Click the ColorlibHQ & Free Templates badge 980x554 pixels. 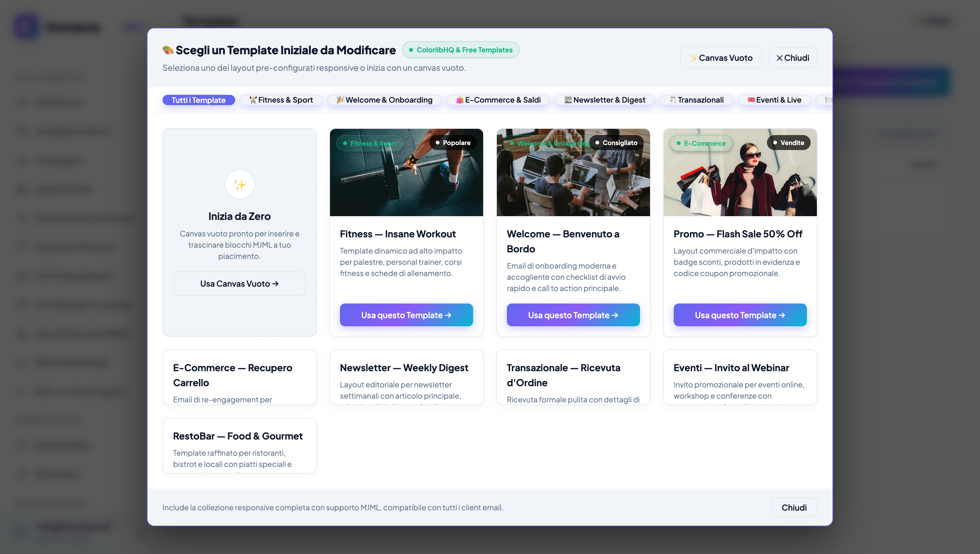click(x=461, y=50)
